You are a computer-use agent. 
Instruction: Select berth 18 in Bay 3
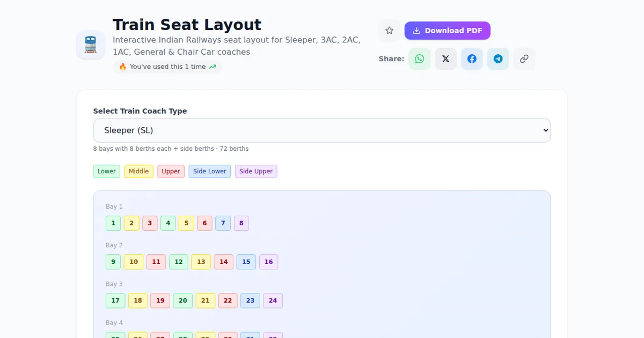(x=138, y=300)
